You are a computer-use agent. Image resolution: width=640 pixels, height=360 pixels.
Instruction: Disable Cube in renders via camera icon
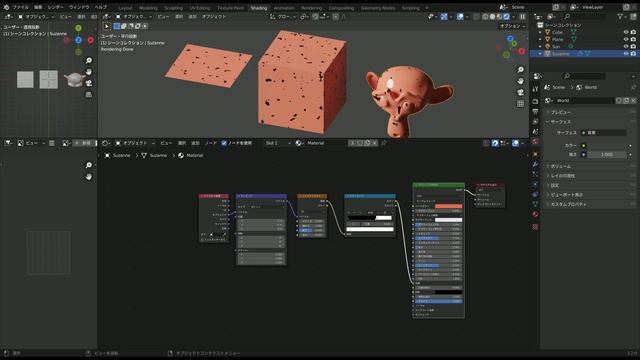[x=633, y=32]
